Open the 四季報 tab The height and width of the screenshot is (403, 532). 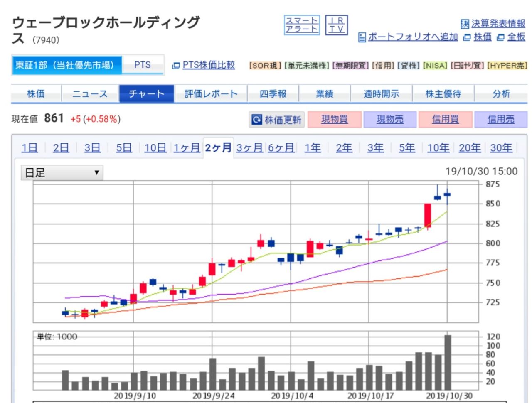273,94
